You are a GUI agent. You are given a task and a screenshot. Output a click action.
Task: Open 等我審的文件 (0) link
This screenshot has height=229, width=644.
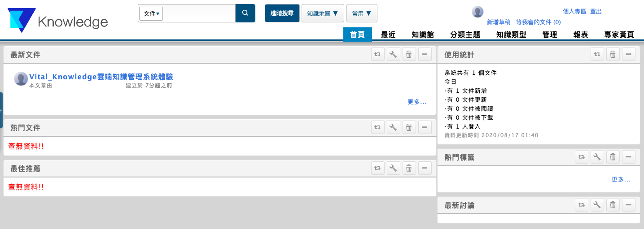pyautogui.click(x=539, y=22)
